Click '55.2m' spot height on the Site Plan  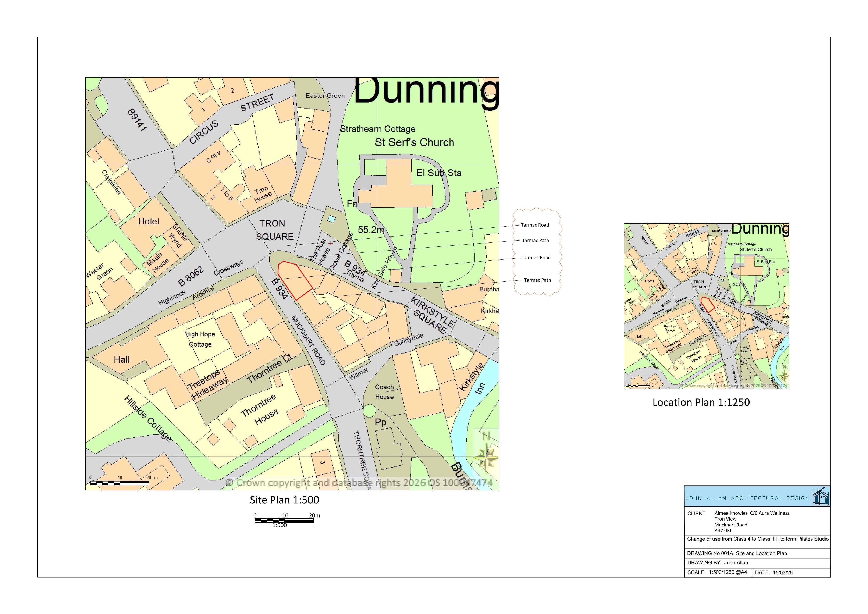pos(371,230)
